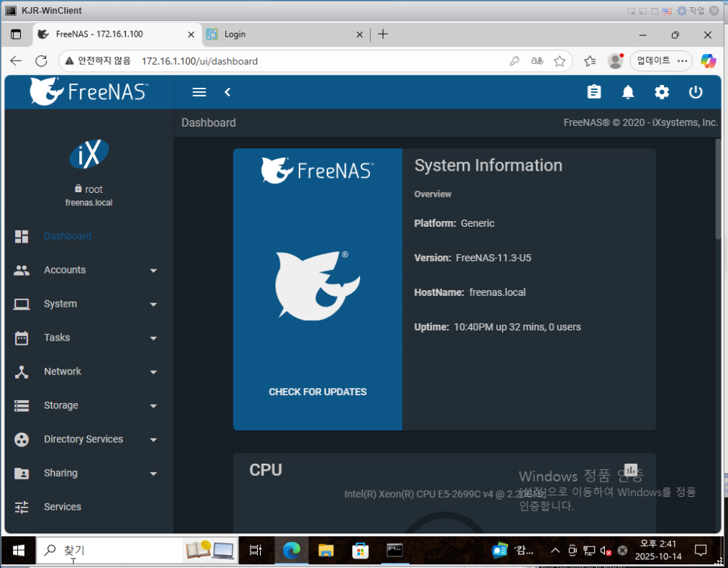Open Accounts label in sidebar

click(65, 270)
